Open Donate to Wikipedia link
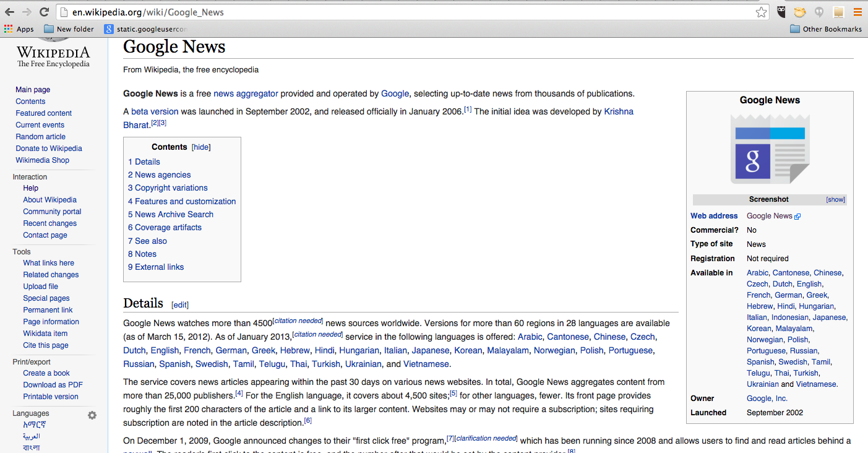The height and width of the screenshot is (453, 868). pyautogui.click(x=49, y=149)
